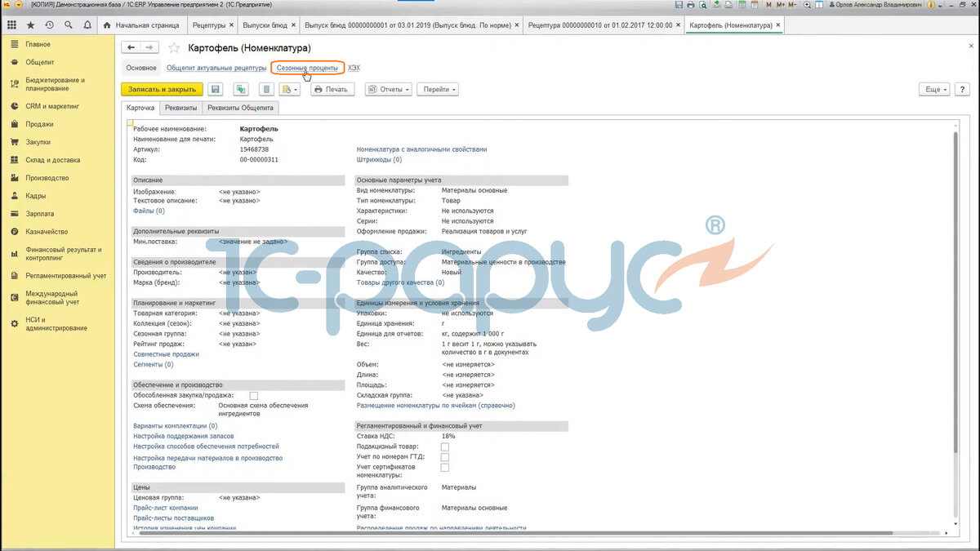Open Отчеты dropdown

pos(388,89)
